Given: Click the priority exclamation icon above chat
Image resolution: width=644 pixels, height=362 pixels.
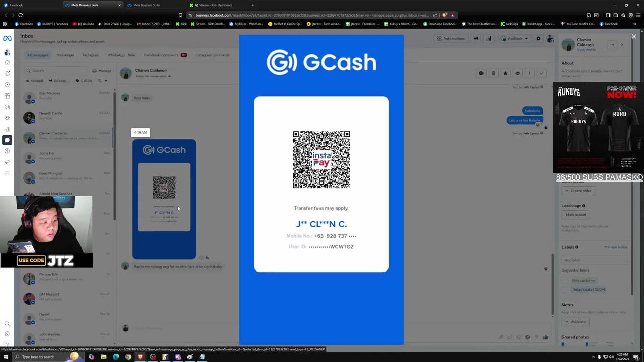Looking at the screenshot, I should coord(529,73).
